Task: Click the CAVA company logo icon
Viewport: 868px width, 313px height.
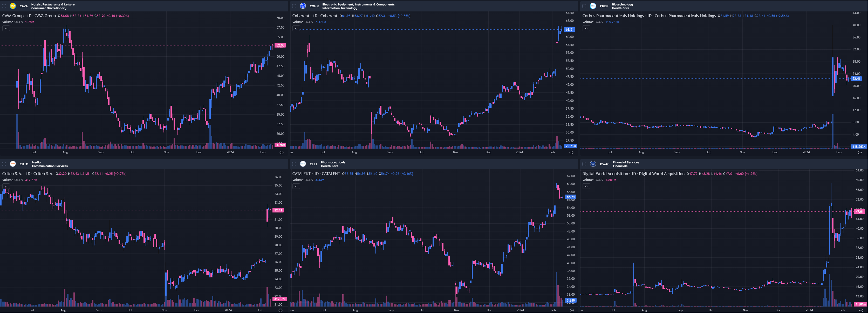Action: coord(13,6)
